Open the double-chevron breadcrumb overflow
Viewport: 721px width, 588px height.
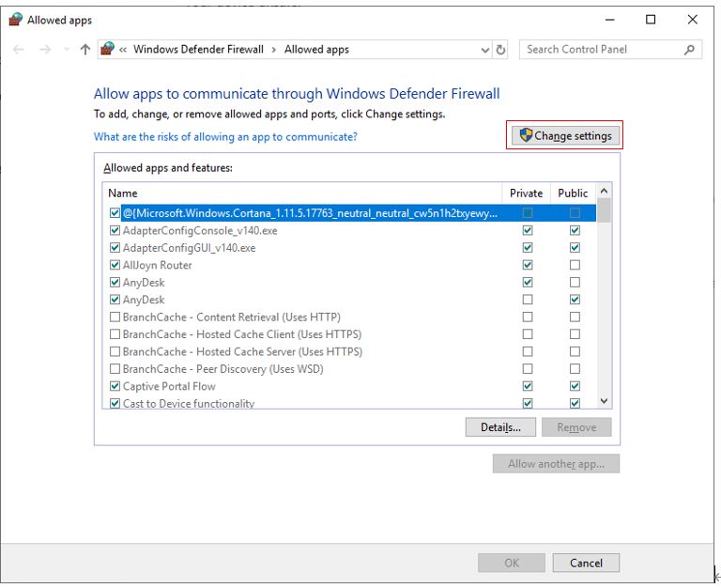click(123, 50)
